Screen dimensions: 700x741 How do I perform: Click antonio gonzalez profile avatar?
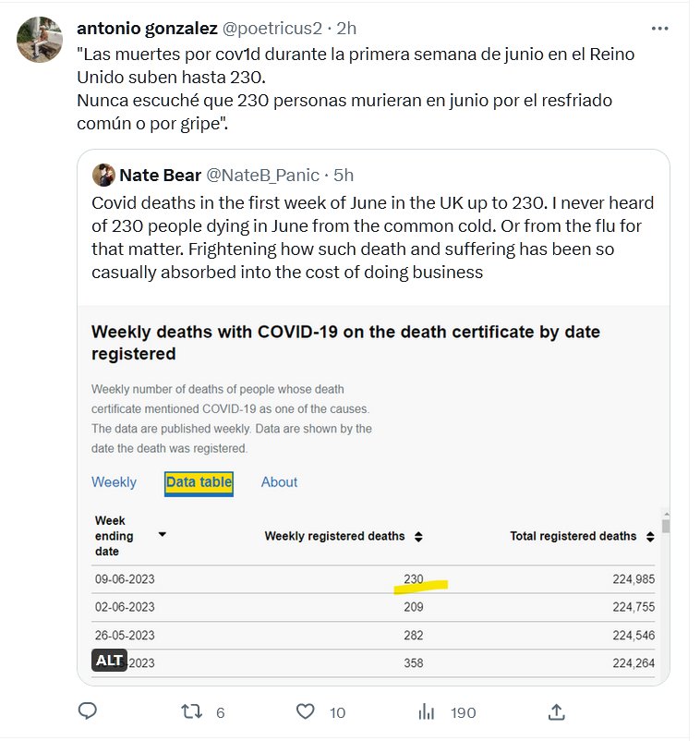[x=40, y=40]
